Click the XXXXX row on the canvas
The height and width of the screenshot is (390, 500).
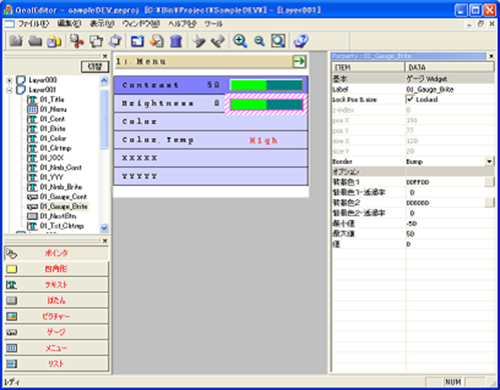click(211, 158)
